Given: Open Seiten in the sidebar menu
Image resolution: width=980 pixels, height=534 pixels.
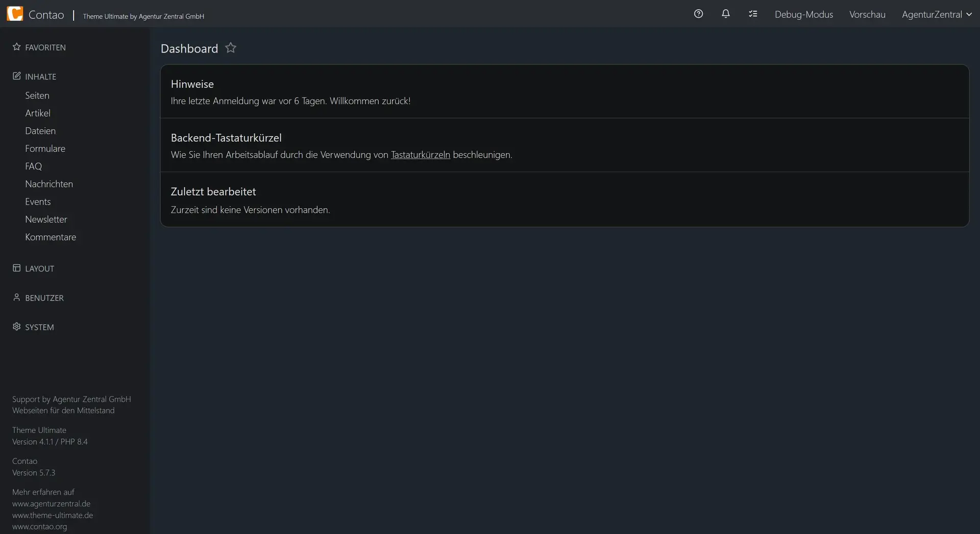Looking at the screenshot, I should pyautogui.click(x=37, y=95).
